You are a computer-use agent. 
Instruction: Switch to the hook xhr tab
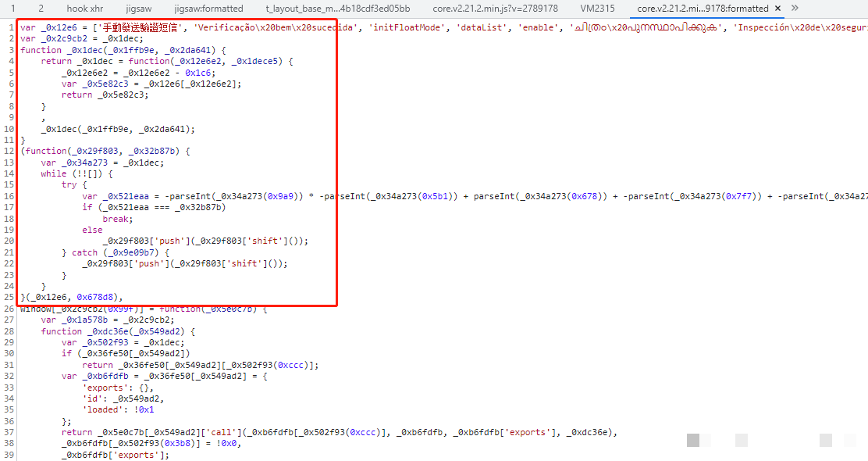(x=84, y=9)
